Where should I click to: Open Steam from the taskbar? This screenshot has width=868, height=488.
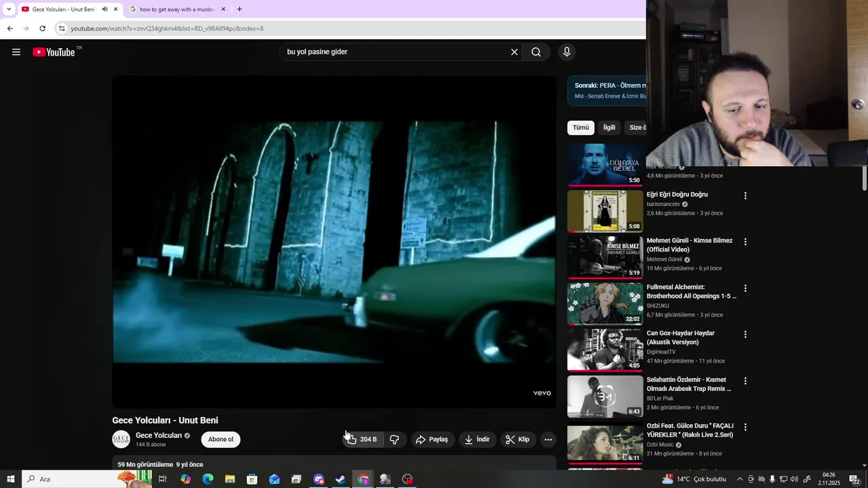340,479
